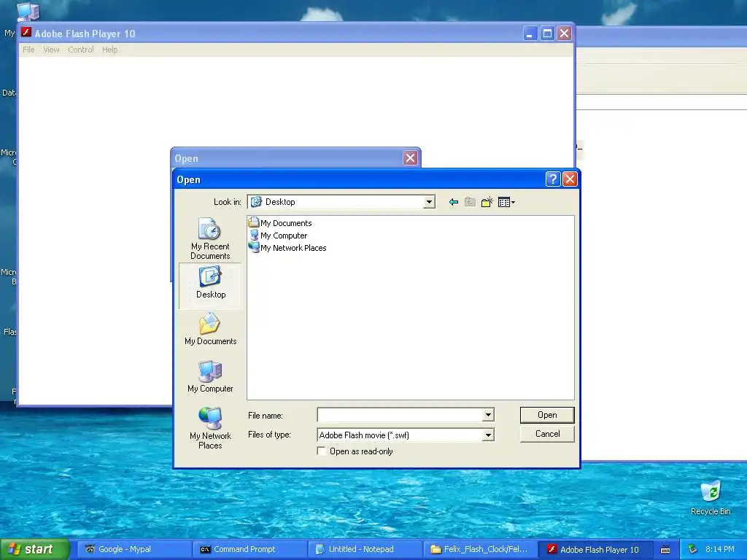Open the Control menu in Flash Player
The width and height of the screenshot is (747, 560).
[80, 50]
